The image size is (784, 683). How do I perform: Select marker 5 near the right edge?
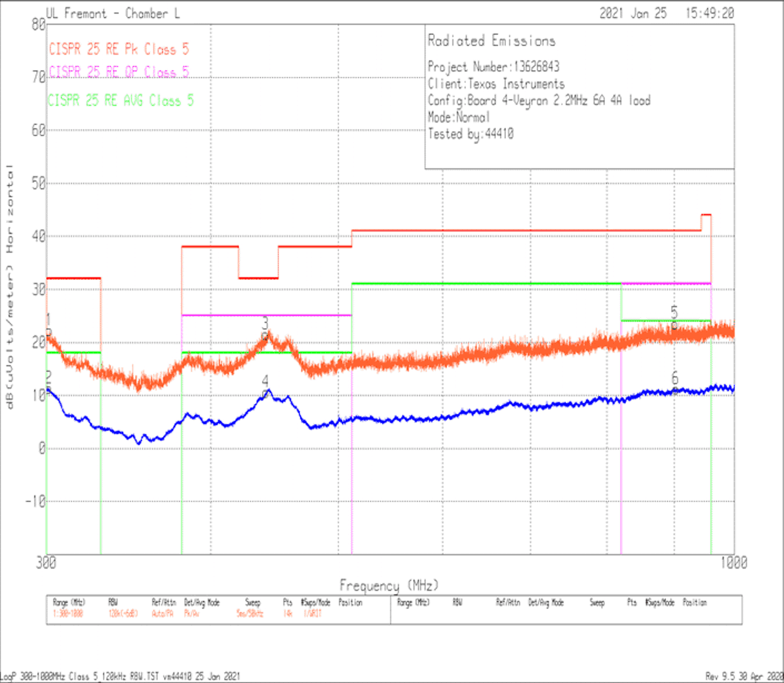(674, 312)
